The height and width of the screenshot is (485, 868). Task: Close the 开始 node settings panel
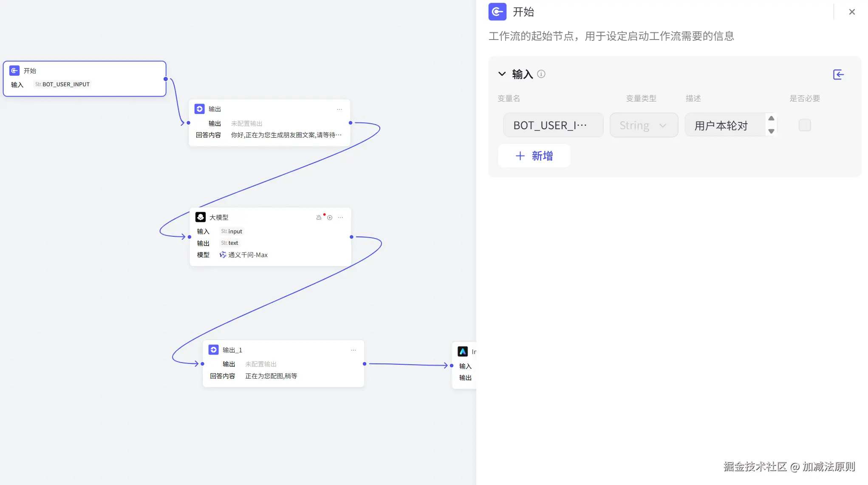coord(852,11)
